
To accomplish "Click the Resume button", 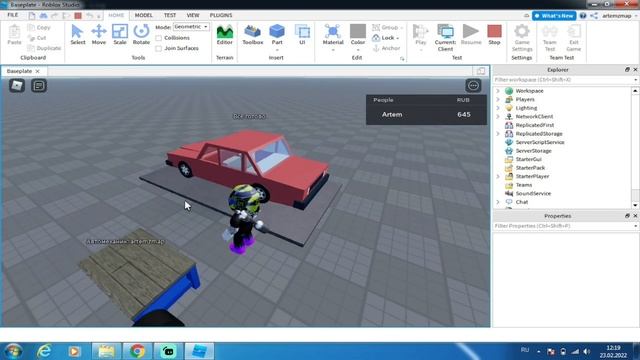I will (x=471, y=35).
